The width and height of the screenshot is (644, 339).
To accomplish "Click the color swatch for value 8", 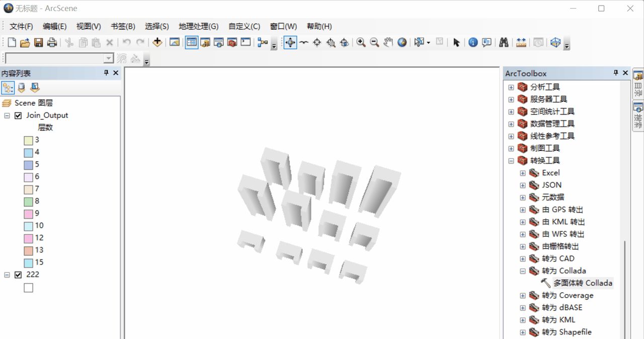I will tap(28, 201).
